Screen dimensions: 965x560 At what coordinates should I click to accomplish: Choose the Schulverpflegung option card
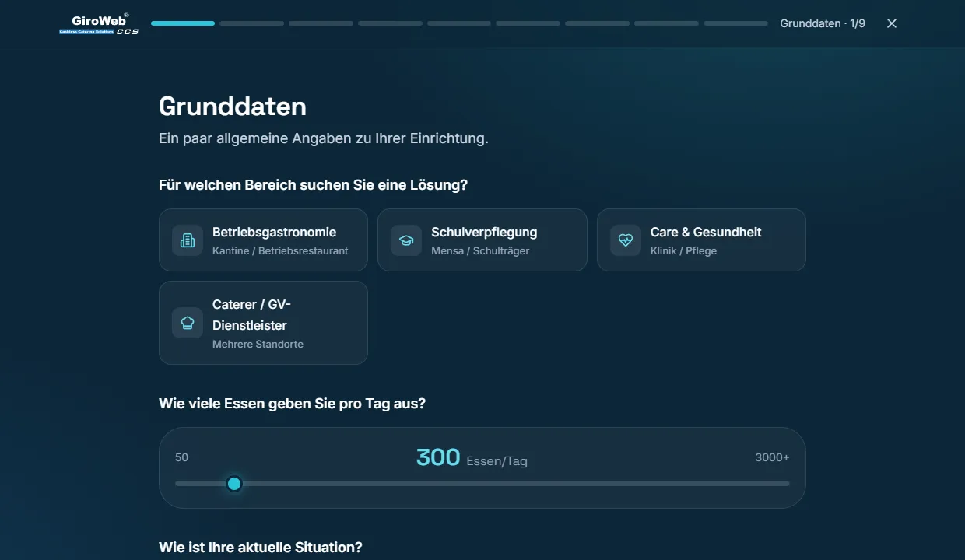tap(482, 240)
